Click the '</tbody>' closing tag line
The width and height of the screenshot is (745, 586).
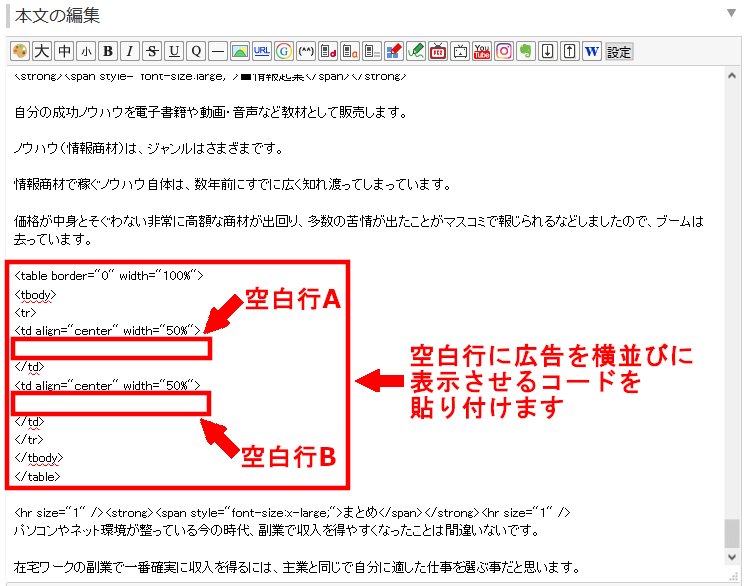pos(38,458)
